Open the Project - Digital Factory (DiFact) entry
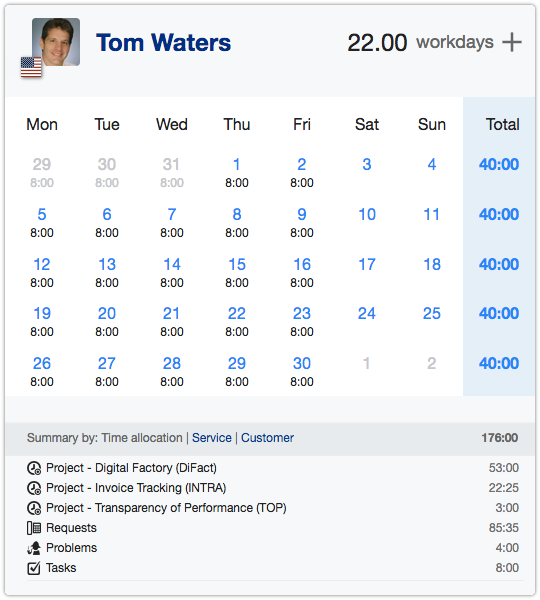This screenshot has height=600, width=540. click(x=131, y=468)
